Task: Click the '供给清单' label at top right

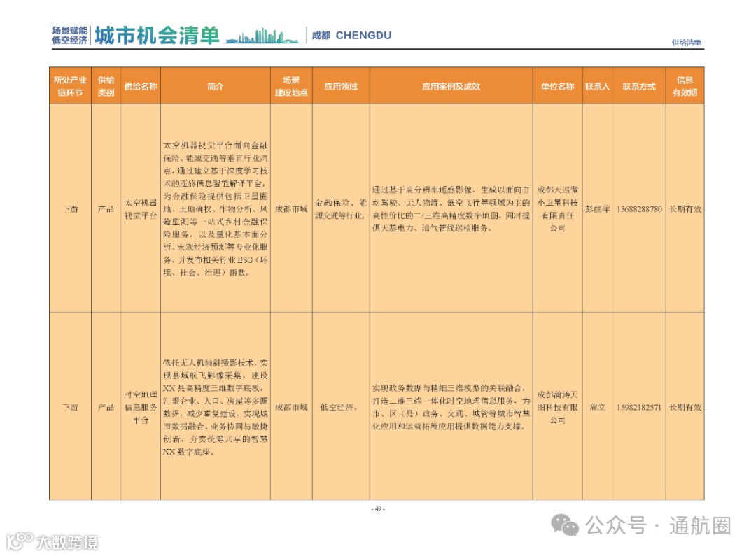Action: [687, 43]
